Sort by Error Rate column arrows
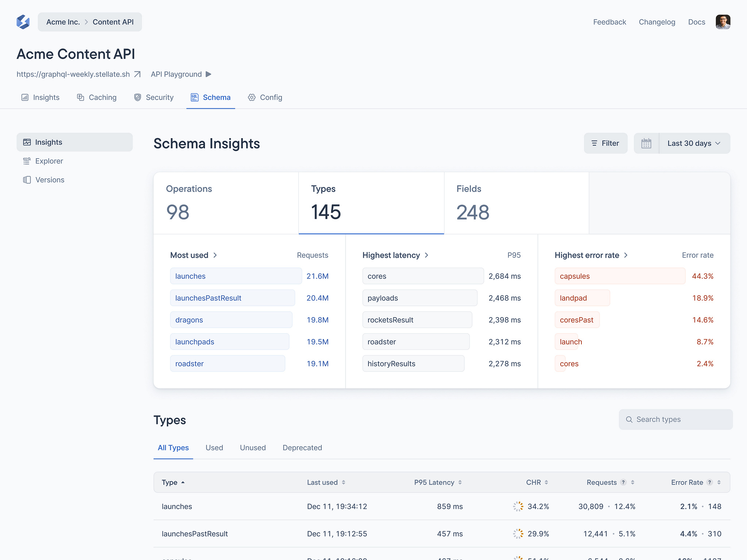The height and width of the screenshot is (560, 747). (719, 482)
